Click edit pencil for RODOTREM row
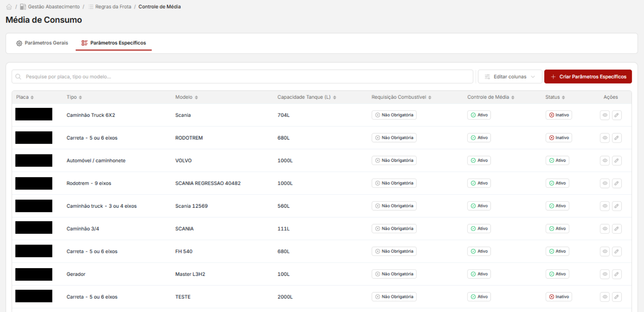Image resolution: width=644 pixels, height=312 pixels. pos(616,138)
